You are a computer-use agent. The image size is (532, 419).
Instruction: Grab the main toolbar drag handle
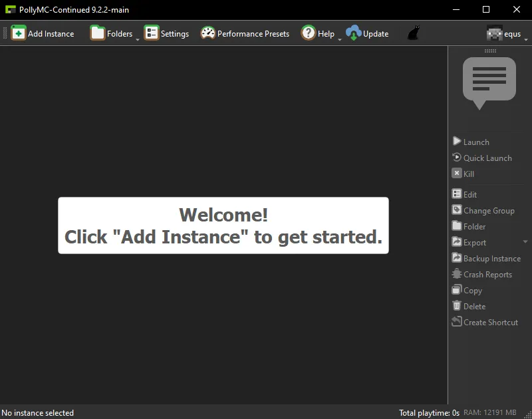click(5, 33)
